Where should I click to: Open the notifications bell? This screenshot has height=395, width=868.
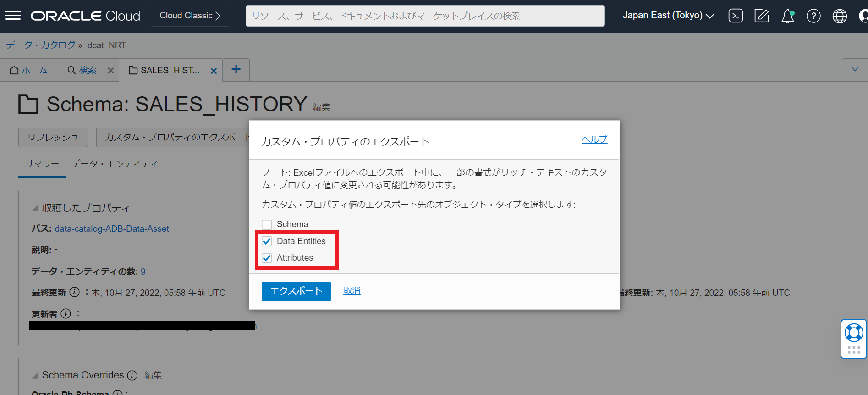click(787, 17)
